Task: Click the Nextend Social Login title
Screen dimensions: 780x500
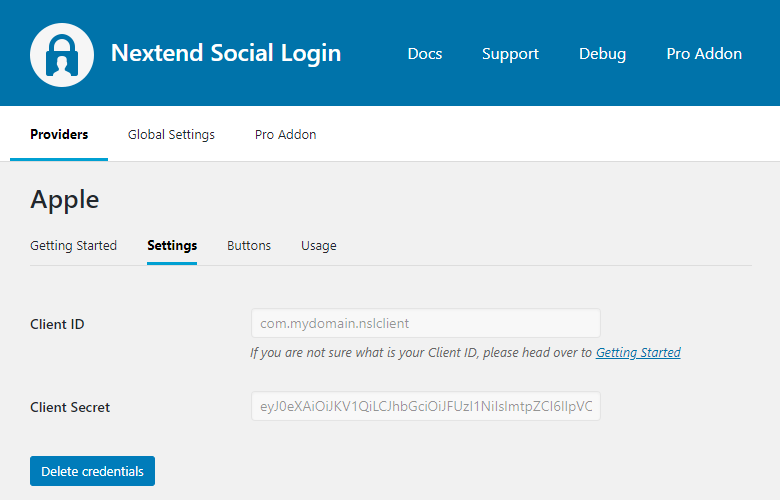Action: pyautogui.click(x=225, y=53)
